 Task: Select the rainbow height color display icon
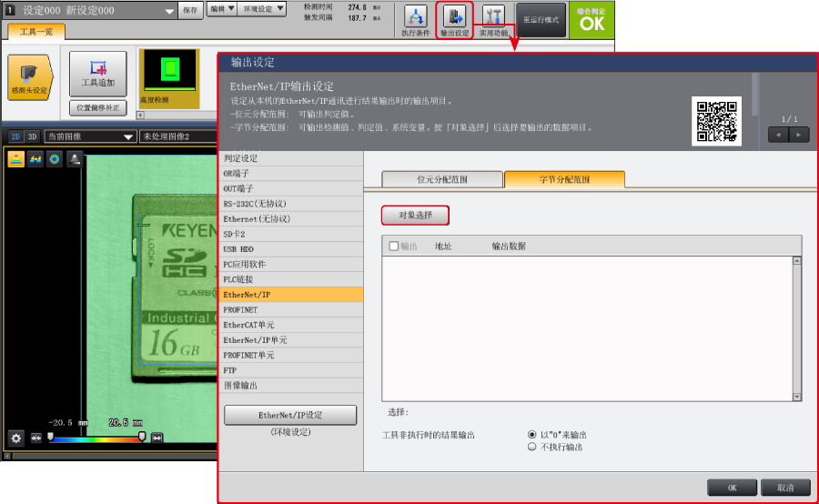pyautogui.click(x=16, y=159)
